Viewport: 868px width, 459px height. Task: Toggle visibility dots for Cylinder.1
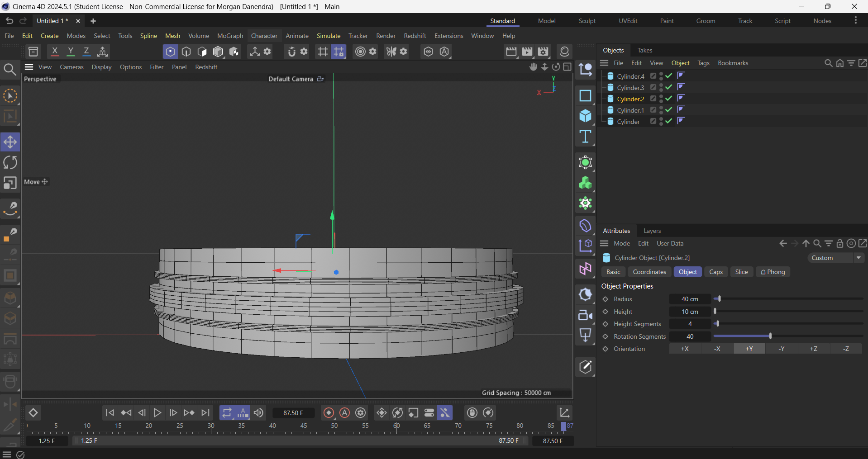(661, 110)
